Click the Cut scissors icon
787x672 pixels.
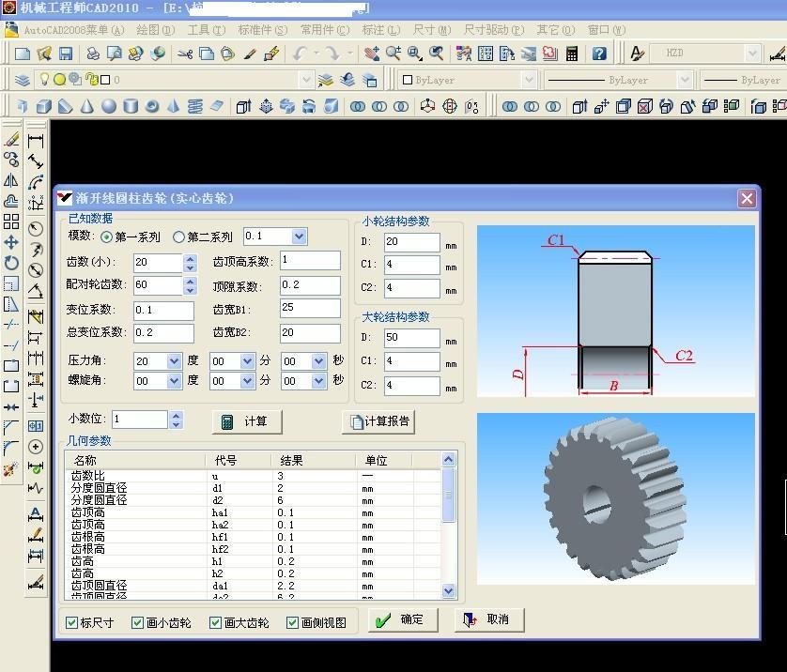coord(185,54)
